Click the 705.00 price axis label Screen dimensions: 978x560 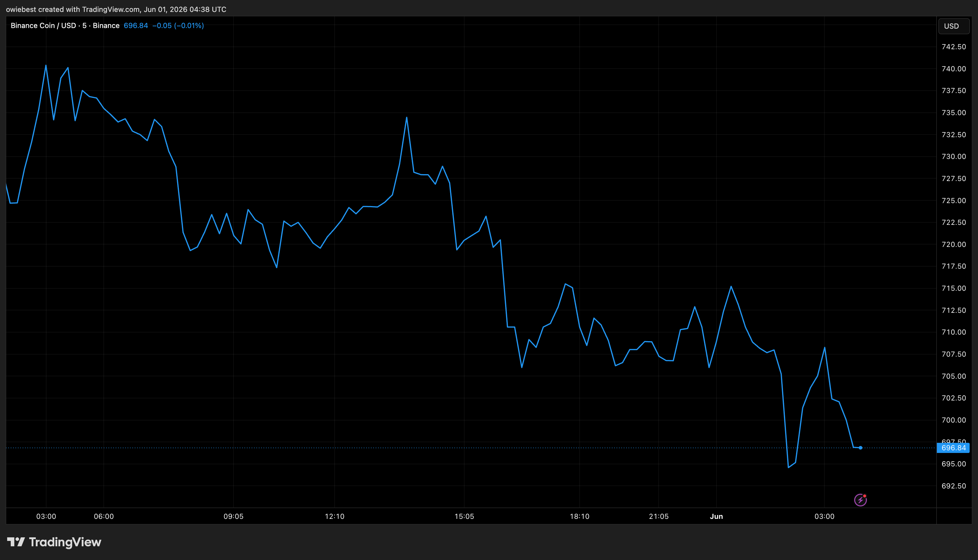click(954, 376)
